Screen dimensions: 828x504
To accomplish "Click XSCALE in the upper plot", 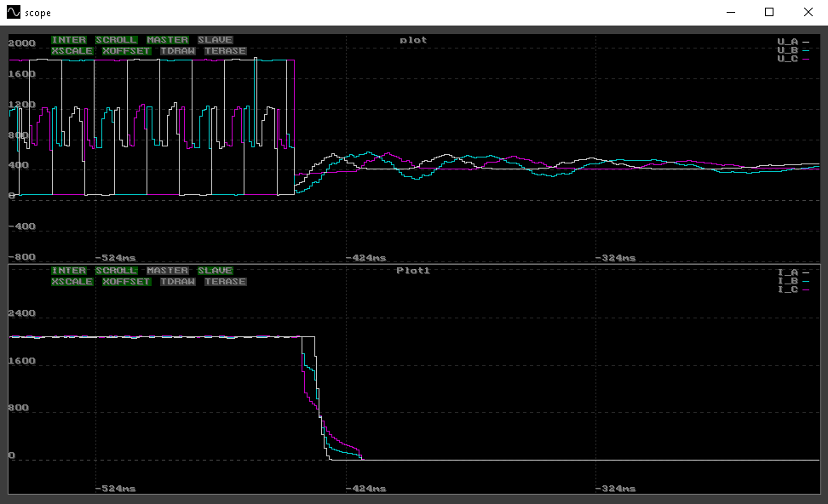I will tap(72, 51).
